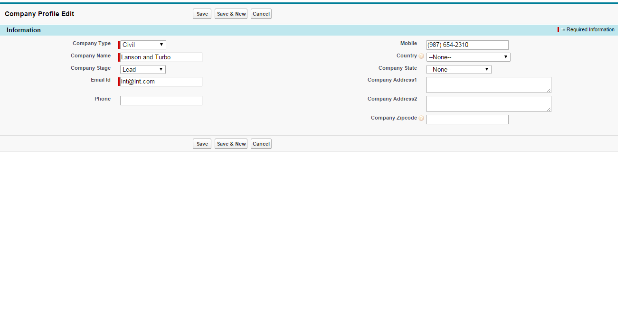644x333 pixels.
Task: Focus the Email Id field
Action: point(161,82)
